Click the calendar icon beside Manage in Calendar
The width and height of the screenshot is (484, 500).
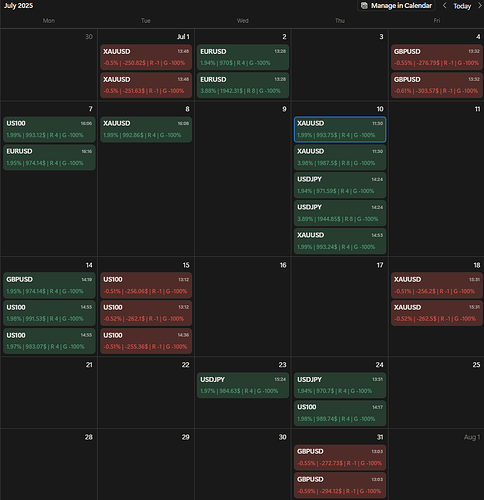point(364,6)
